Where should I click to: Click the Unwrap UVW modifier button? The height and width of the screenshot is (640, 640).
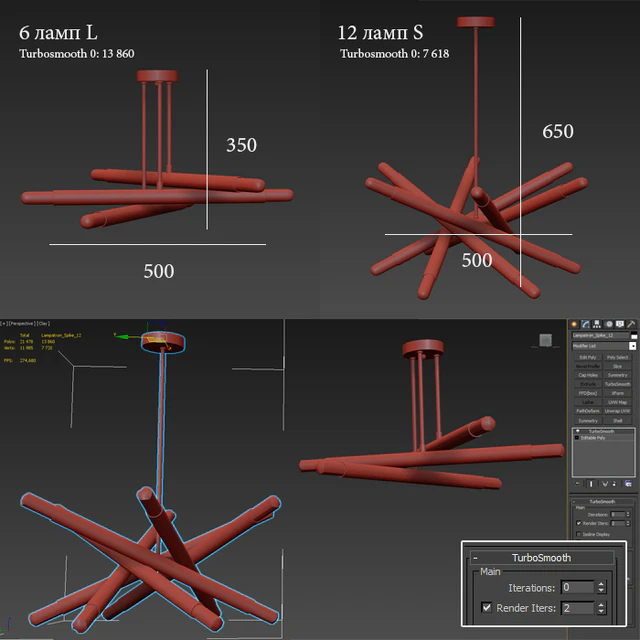[617, 411]
